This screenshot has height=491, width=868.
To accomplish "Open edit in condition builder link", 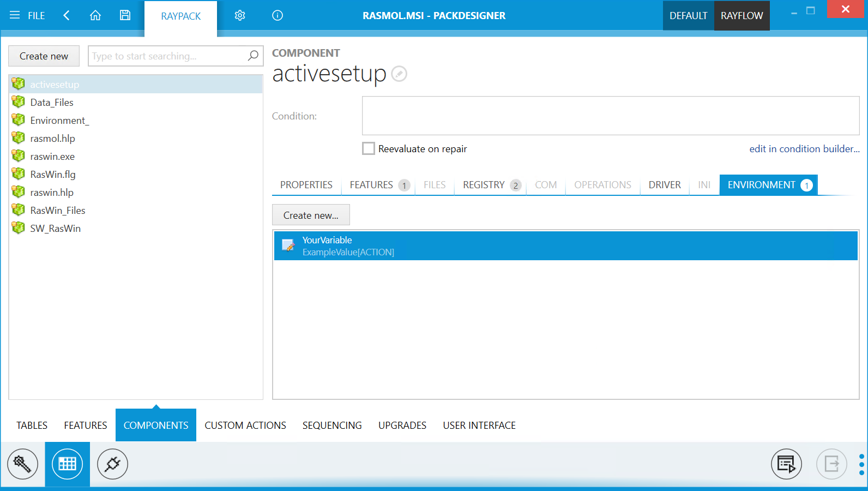I will (804, 148).
